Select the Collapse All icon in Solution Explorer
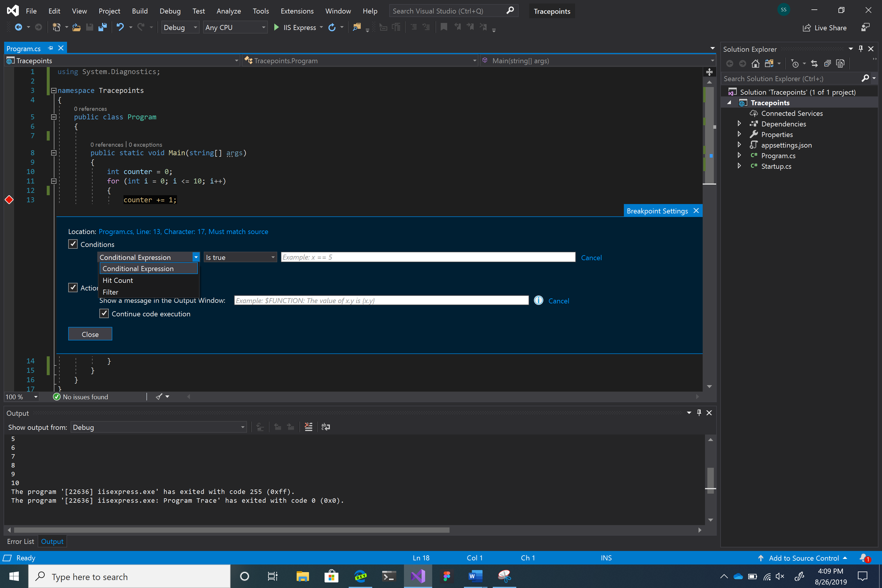 pos(828,64)
